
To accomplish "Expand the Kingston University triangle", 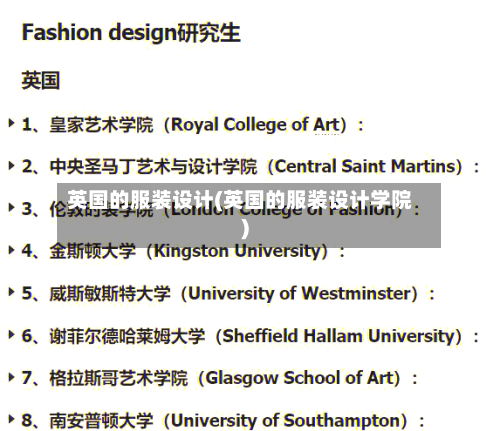I will (11, 250).
